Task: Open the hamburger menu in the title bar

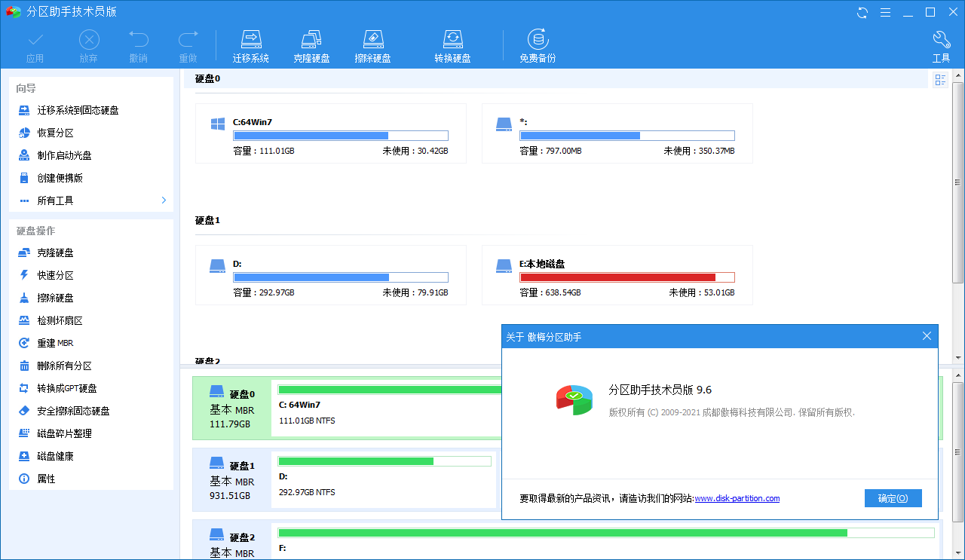Action: pos(885,12)
